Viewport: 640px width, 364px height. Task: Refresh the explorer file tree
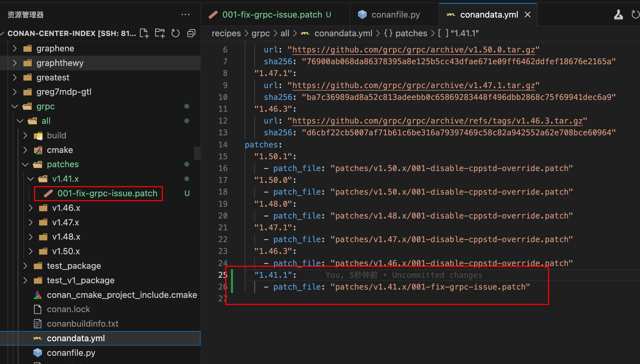pos(176,33)
